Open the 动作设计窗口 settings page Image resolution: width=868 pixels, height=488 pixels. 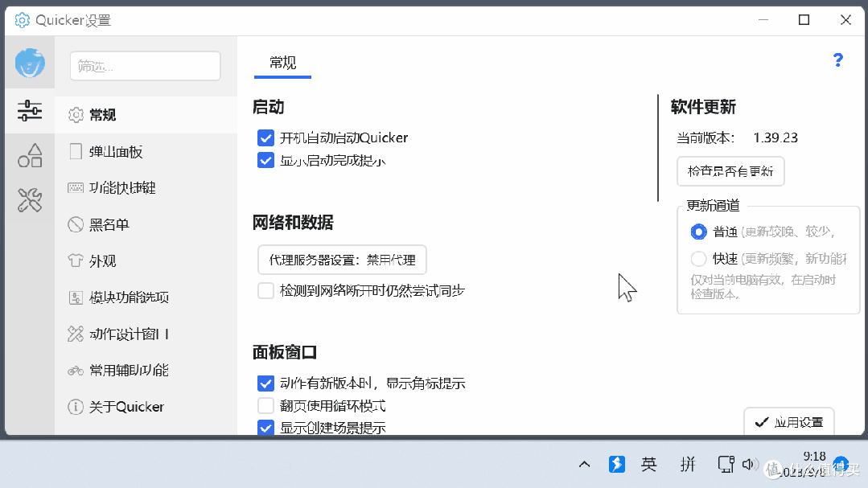146,334
